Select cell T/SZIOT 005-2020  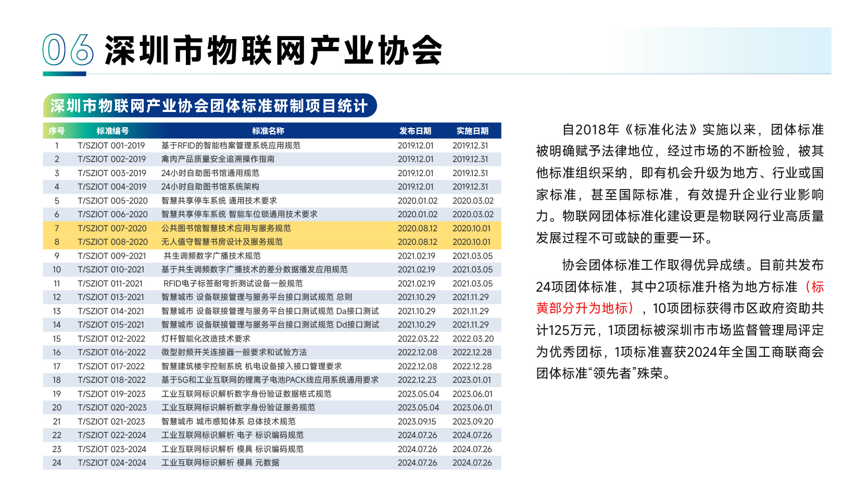[x=112, y=201]
